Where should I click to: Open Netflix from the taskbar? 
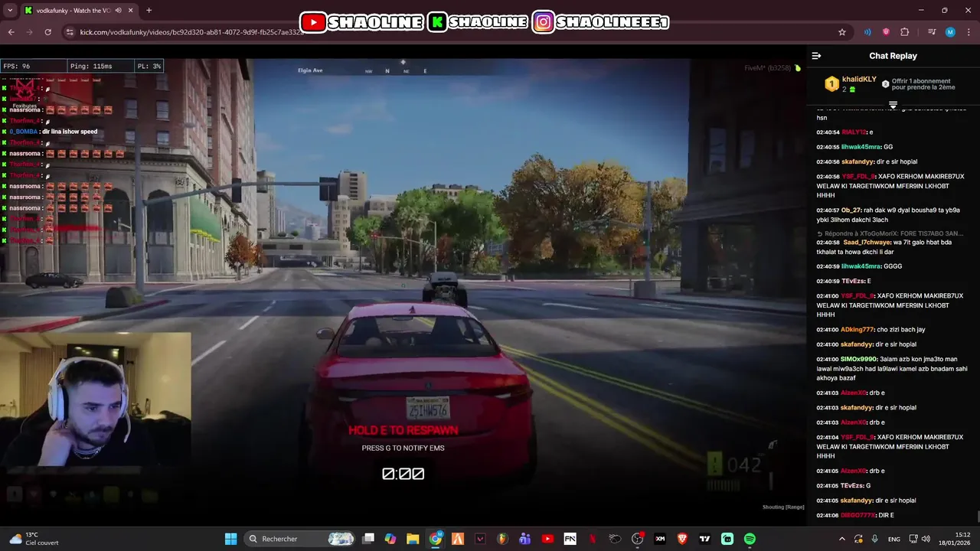(592, 539)
